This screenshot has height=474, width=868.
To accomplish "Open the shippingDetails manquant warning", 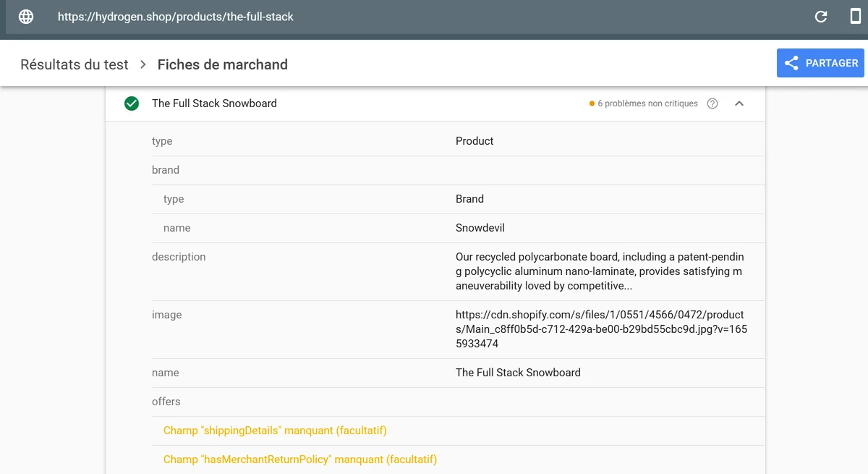I will tap(275, 431).
